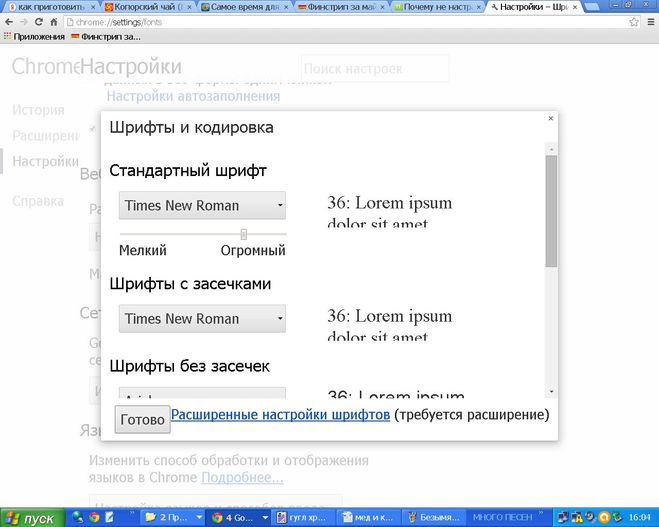Click the font size slider handle

click(x=243, y=234)
